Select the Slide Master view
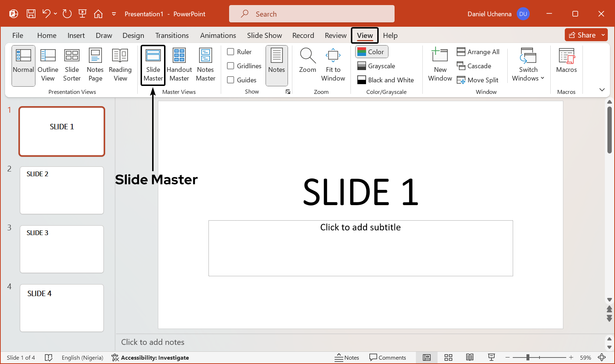 click(153, 65)
